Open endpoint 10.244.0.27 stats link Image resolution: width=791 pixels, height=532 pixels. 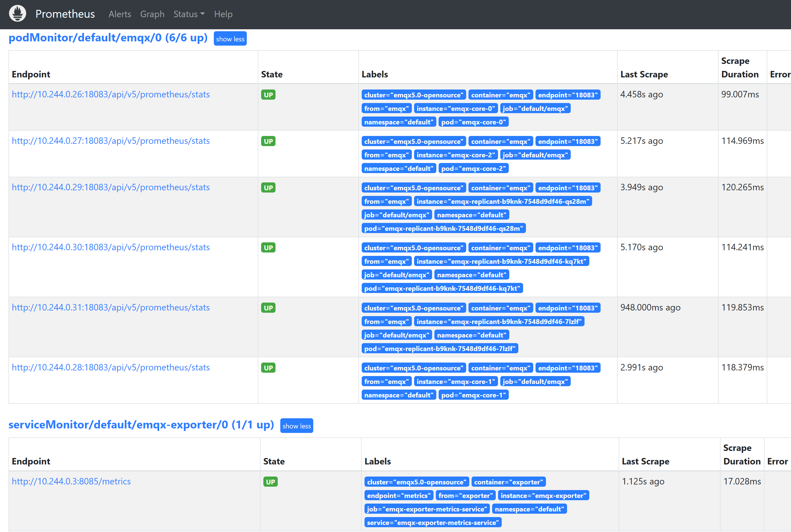[111, 141]
